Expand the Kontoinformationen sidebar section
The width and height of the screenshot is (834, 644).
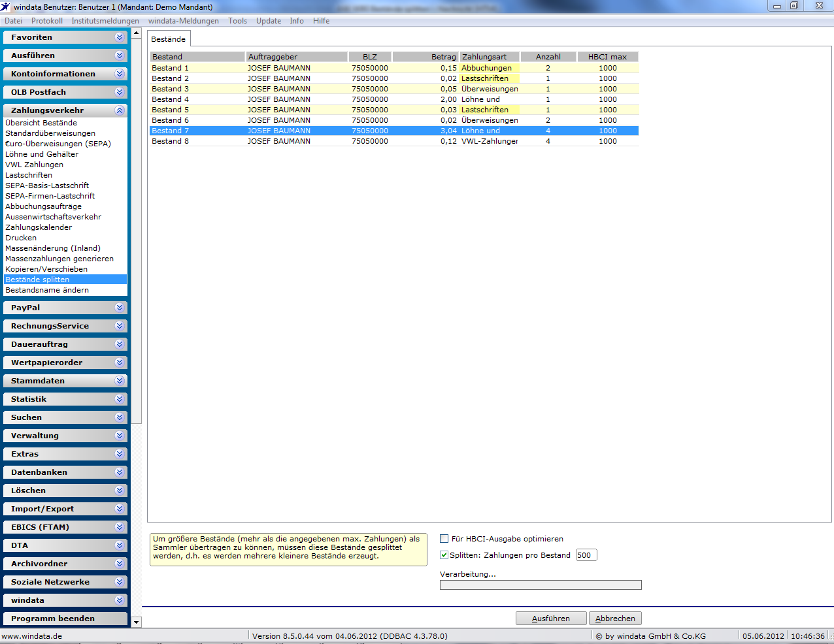[65, 74]
